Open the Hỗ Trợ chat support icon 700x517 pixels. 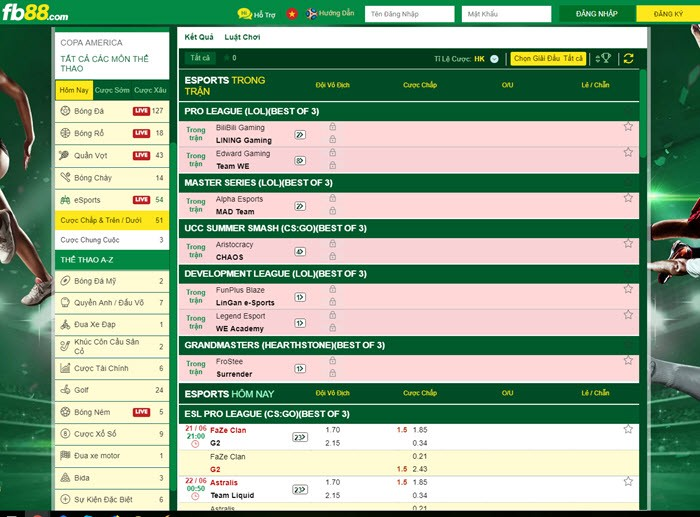pyautogui.click(x=245, y=14)
